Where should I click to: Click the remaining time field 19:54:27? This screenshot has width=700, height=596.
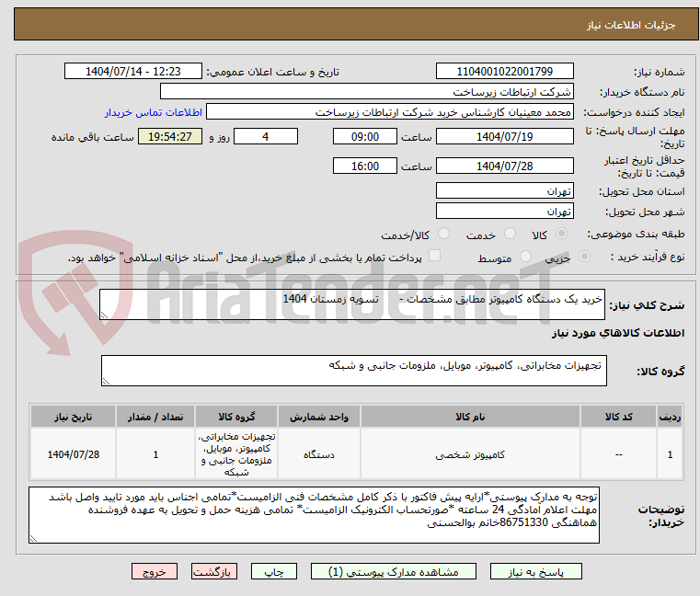coord(169,137)
